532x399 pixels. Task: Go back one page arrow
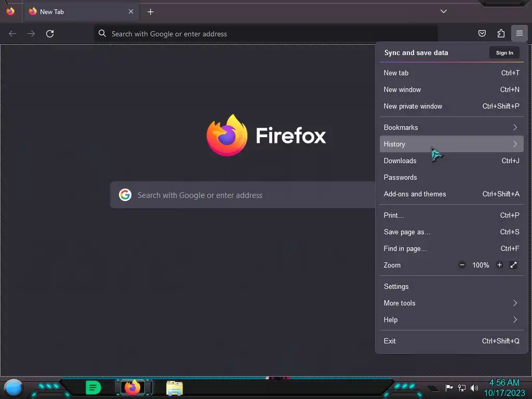[12, 34]
